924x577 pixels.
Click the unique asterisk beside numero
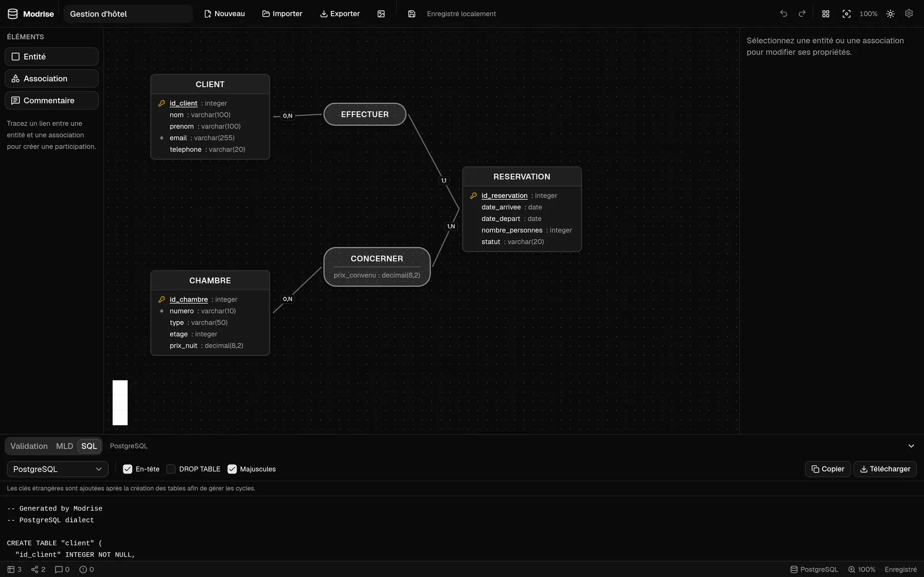pyautogui.click(x=161, y=311)
